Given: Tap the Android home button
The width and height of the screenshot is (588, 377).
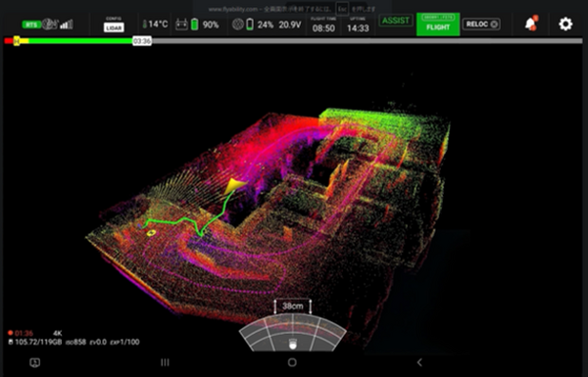Looking at the screenshot, I should coord(292,362).
